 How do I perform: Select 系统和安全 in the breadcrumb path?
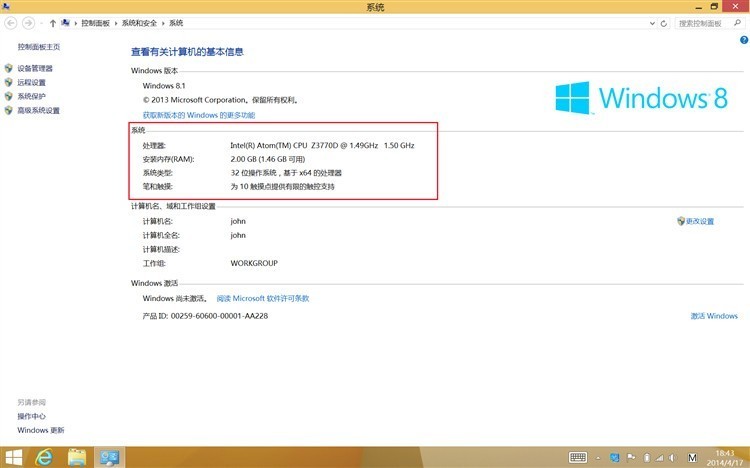(139, 23)
